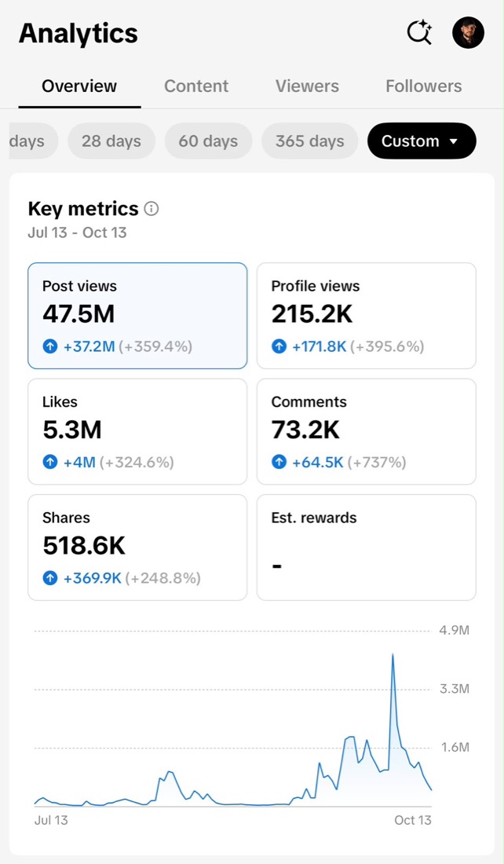The height and width of the screenshot is (864, 504).
Task: Open the Custom date range dropdown
Action: [x=422, y=141]
